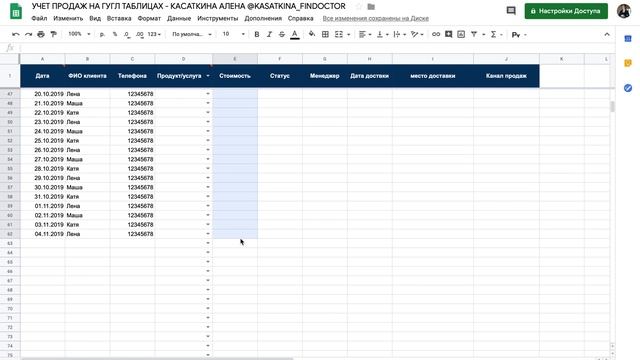
Task: Open the borders tool
Action: [x=325, y=35]
